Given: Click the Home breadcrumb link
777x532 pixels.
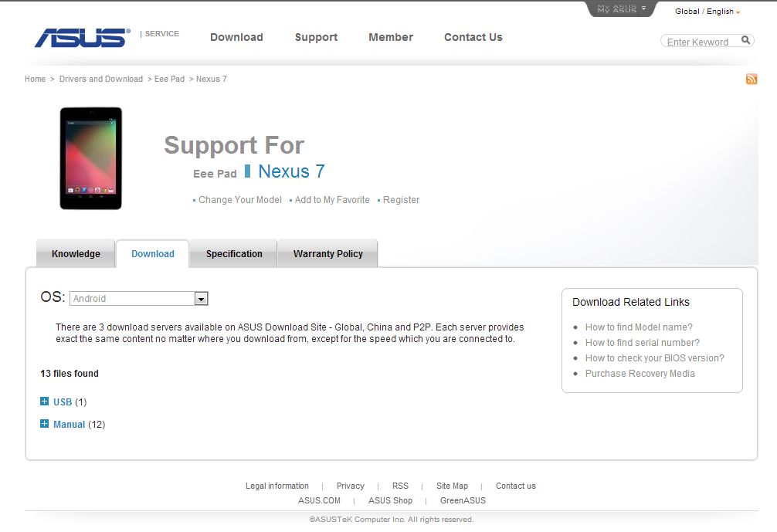Looking at the screenshot, I should [36, 79].
